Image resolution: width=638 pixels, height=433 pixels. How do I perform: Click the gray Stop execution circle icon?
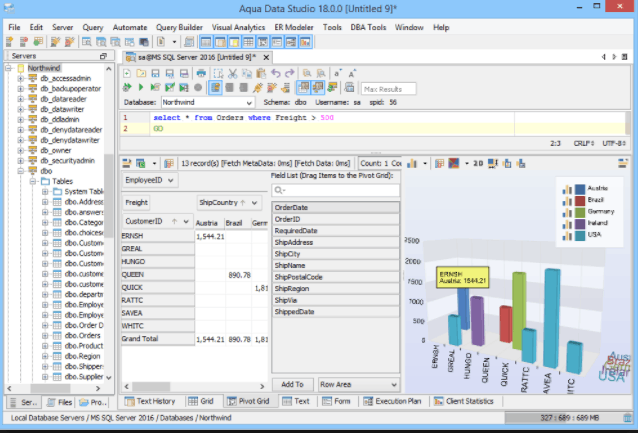198,87
